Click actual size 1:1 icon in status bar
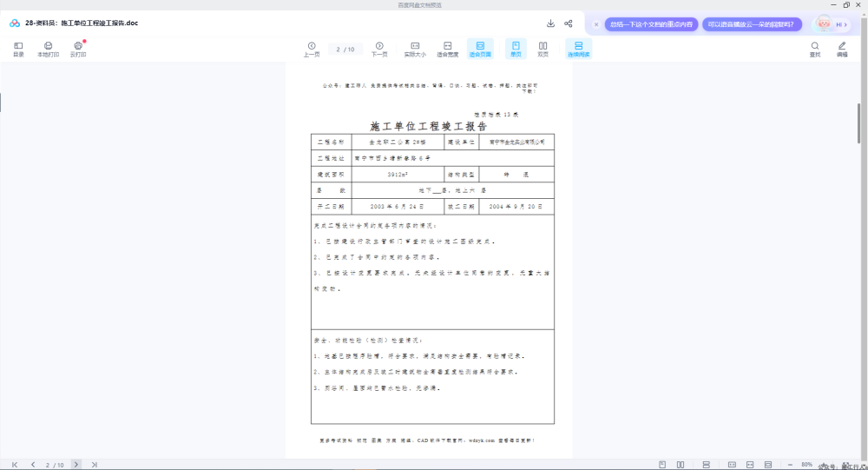 [732, 465]
